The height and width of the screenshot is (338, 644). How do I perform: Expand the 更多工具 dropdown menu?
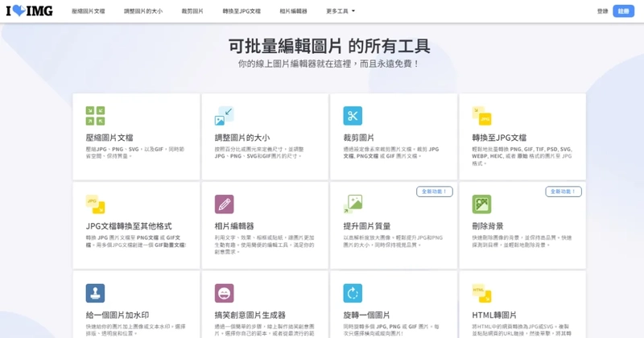click(x=341, y=11)
